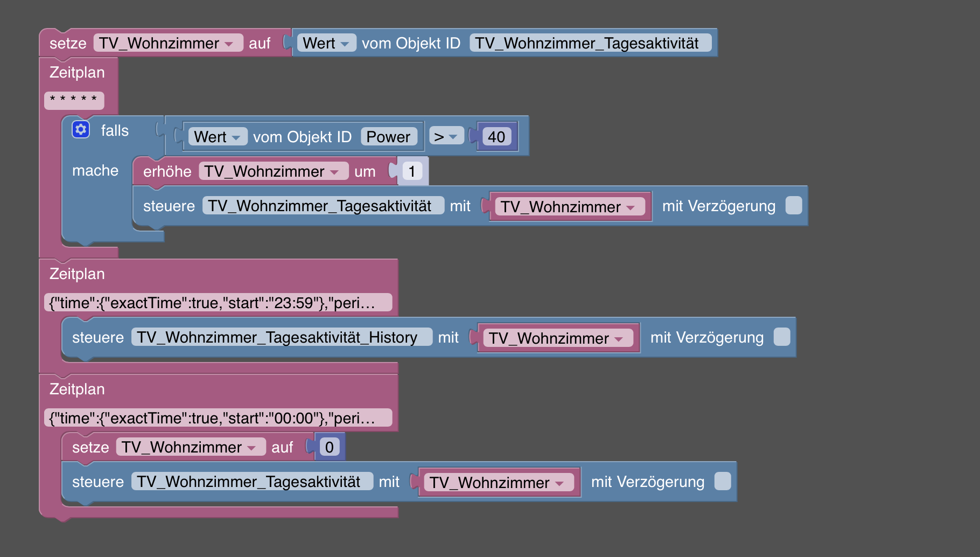The height and width of the screenshot is (557, 980).
Task: Click the Zeitplan label above the 00:00 schedule
Action: coord(77,389)
